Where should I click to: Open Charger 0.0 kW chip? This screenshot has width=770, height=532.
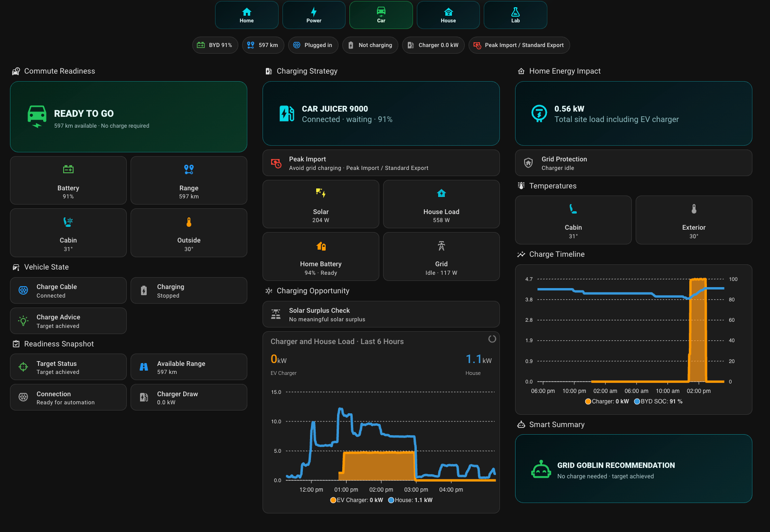pyautogui.click(x=433, y=45)
